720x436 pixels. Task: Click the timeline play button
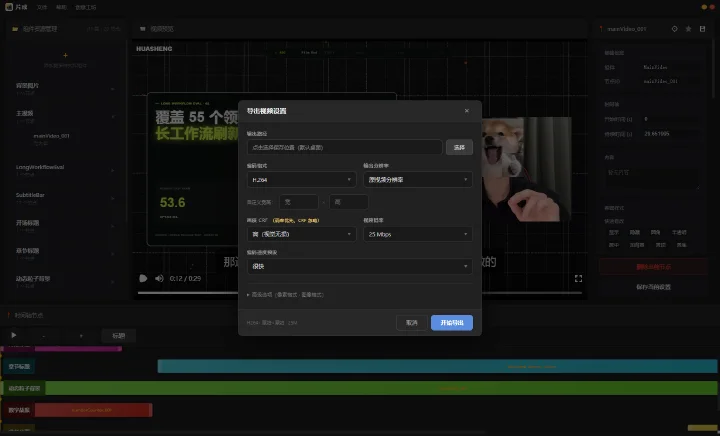point(14,335)
